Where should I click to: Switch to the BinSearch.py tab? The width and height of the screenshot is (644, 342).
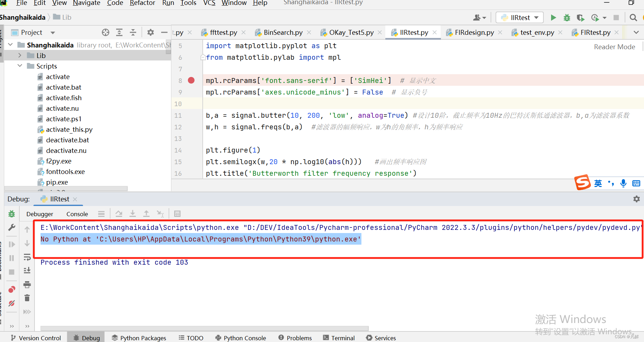[283, 32]
